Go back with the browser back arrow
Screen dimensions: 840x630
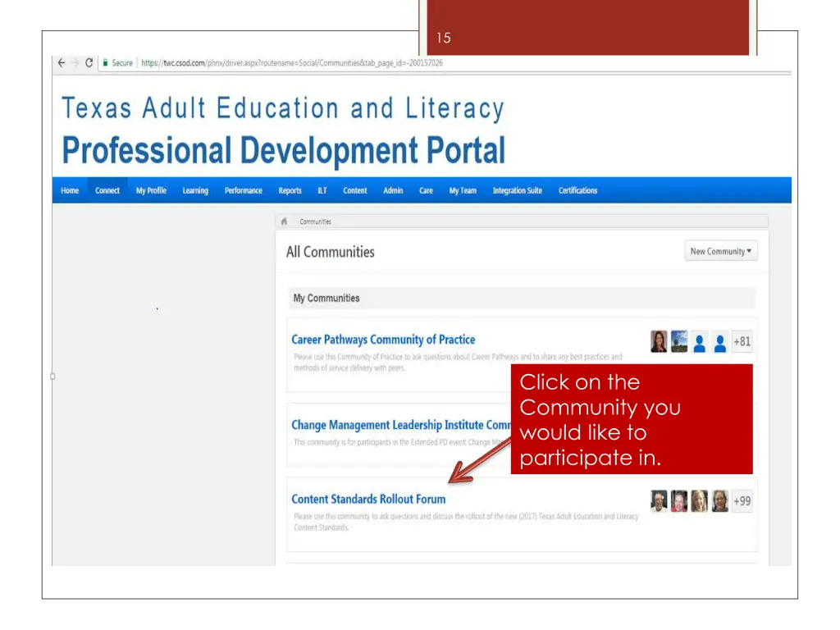click(62, 62)
